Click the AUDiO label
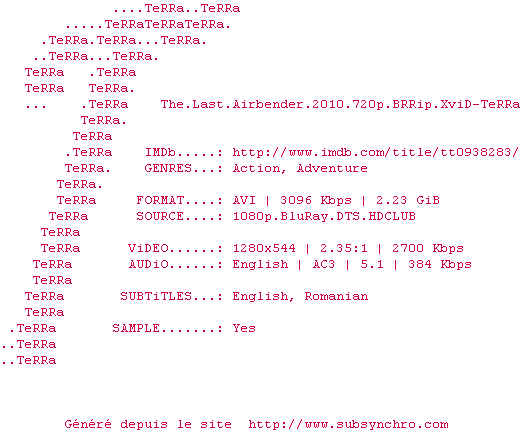The image size is (520, 432). tap(149, 264)
